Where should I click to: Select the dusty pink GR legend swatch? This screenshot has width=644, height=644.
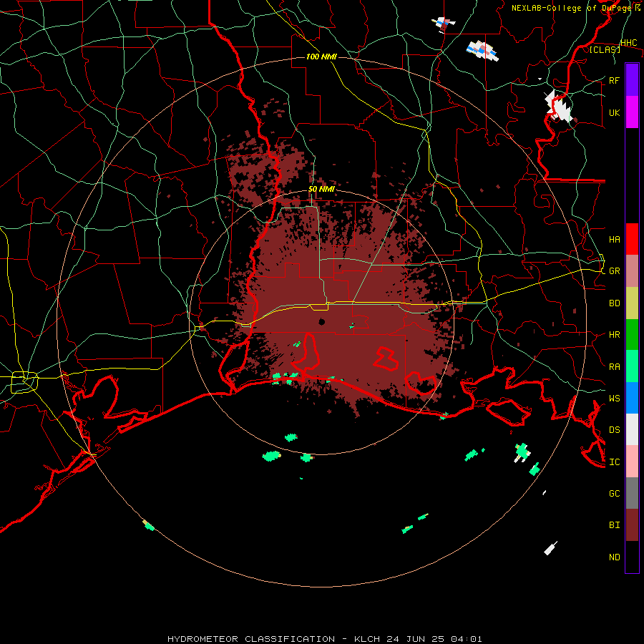click(x=632, y=271)
